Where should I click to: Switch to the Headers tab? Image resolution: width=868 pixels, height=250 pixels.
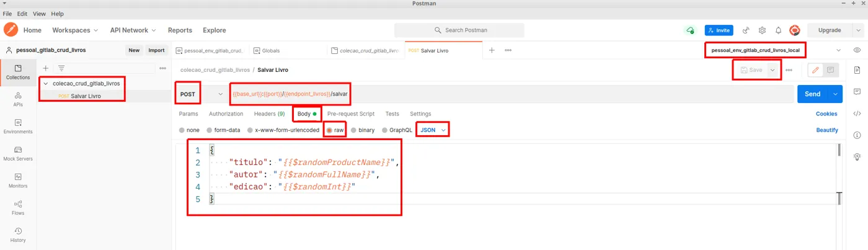(269, 114)
